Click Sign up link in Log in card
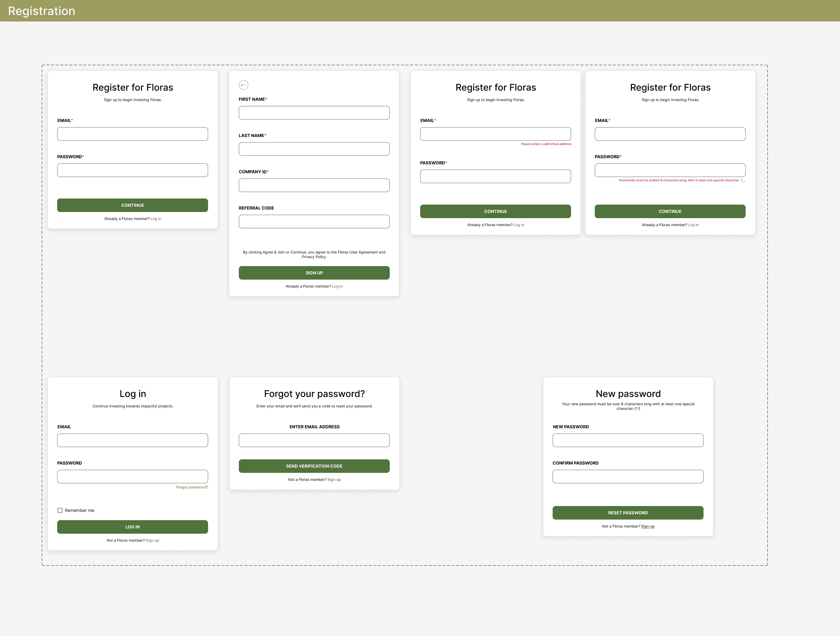840x636 pixels. tap(152, 540)
